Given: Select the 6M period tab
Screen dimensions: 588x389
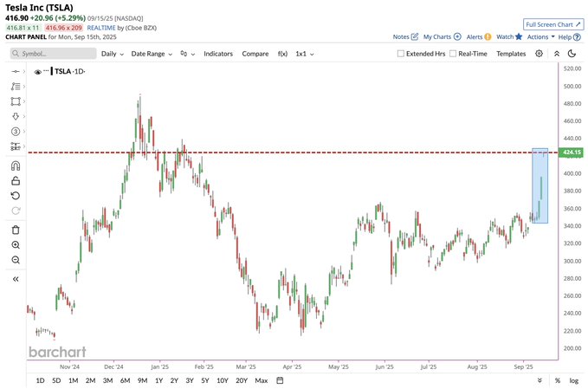Looking at the screenshot, I should pos(125,380).
